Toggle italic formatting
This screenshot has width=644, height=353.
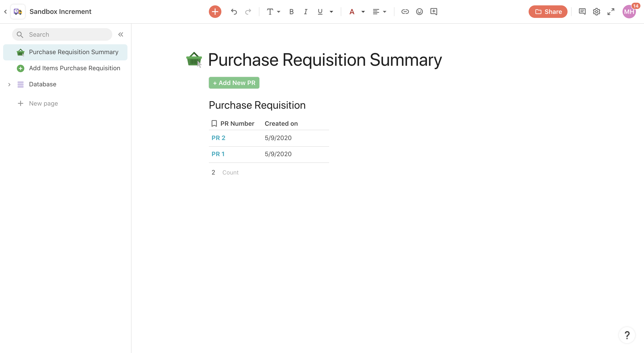305,11
